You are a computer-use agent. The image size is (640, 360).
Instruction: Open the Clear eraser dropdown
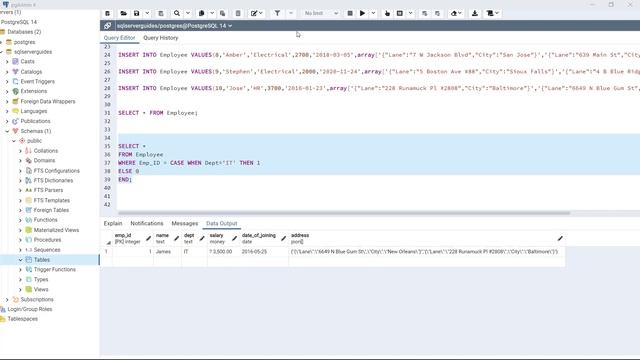(x=456, y=13)
